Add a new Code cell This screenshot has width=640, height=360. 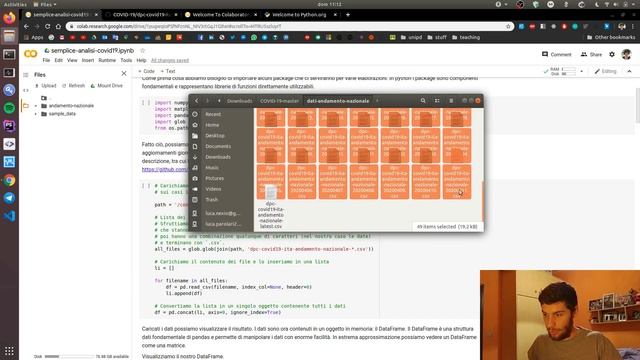(147, 71)
